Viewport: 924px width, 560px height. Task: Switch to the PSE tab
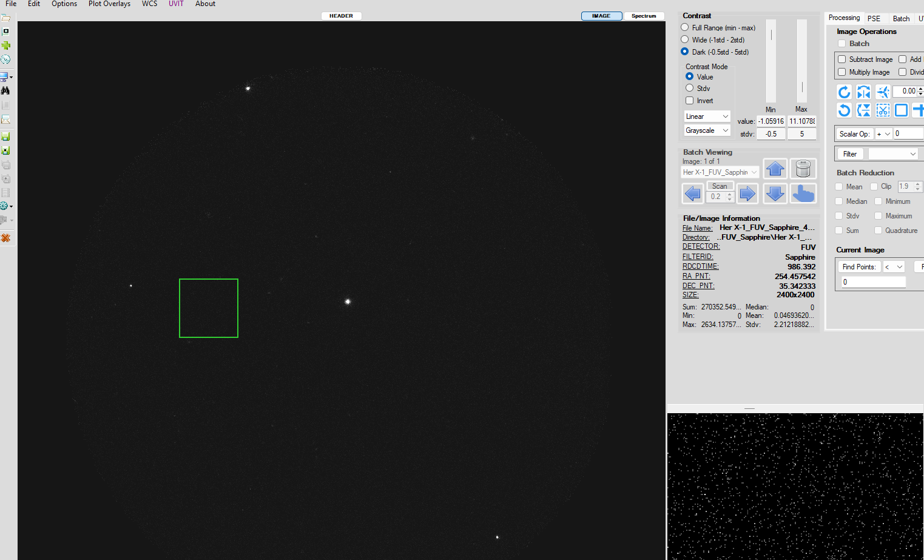coord(874,18)
